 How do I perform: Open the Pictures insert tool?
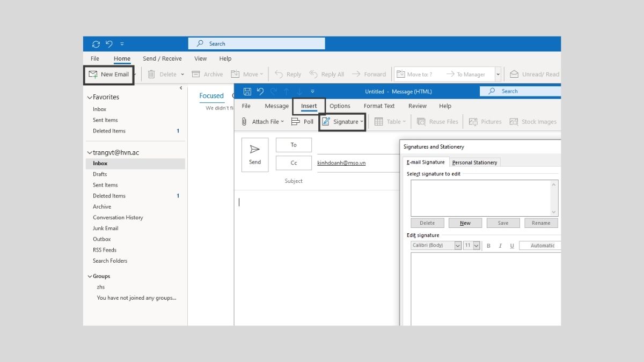[485, 121]
